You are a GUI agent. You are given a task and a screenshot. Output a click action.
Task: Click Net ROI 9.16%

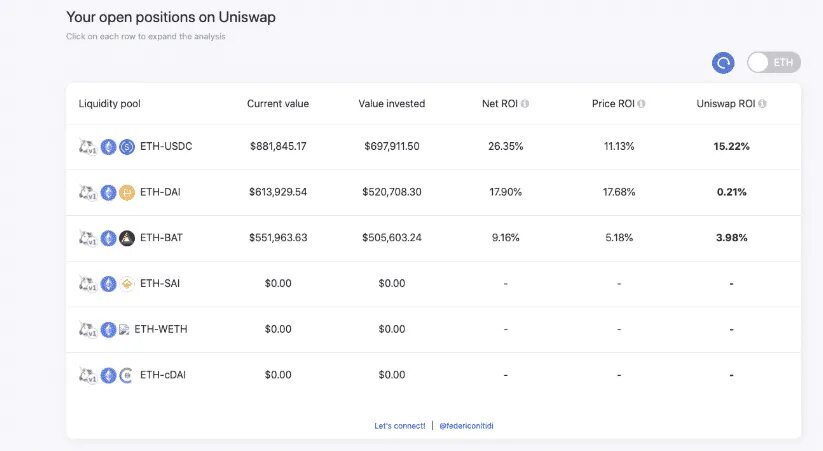(505, 238)
